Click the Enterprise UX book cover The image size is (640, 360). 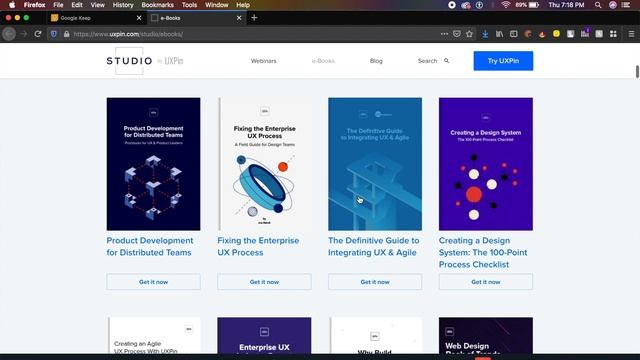264,336
